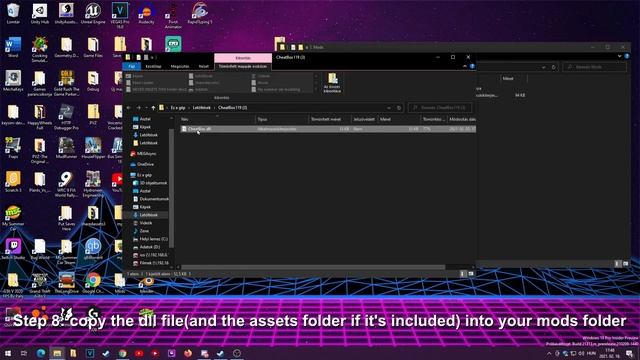Sort by the Méret column header
The image size is (640, 360).
399,119
